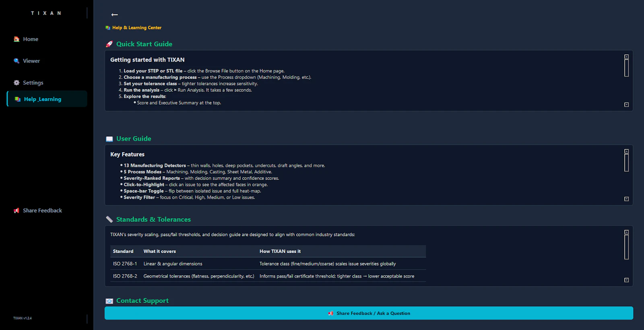Screen dimensions: 644x330
Task: Click the User Guide scroll-down arrow
Action: click(x=626, y=199)
